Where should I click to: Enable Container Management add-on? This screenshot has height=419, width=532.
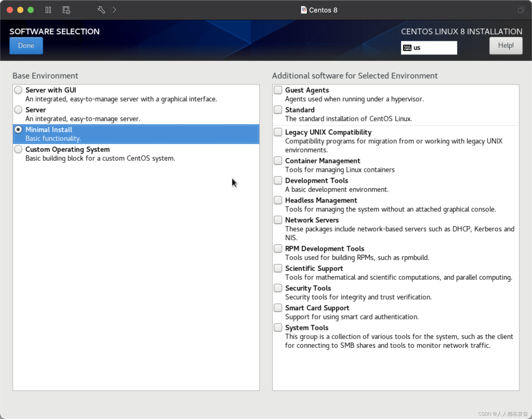[x=278, y=161]
